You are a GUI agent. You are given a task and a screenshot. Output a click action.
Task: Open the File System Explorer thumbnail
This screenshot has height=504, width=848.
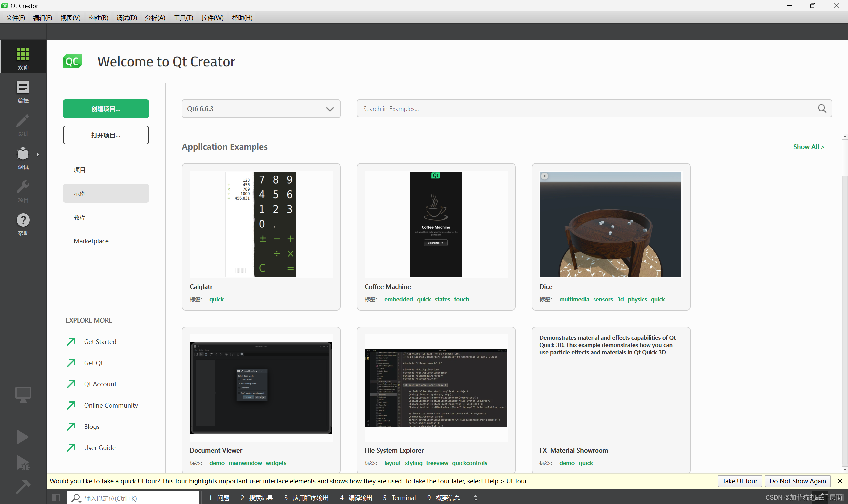click(436, 388)
